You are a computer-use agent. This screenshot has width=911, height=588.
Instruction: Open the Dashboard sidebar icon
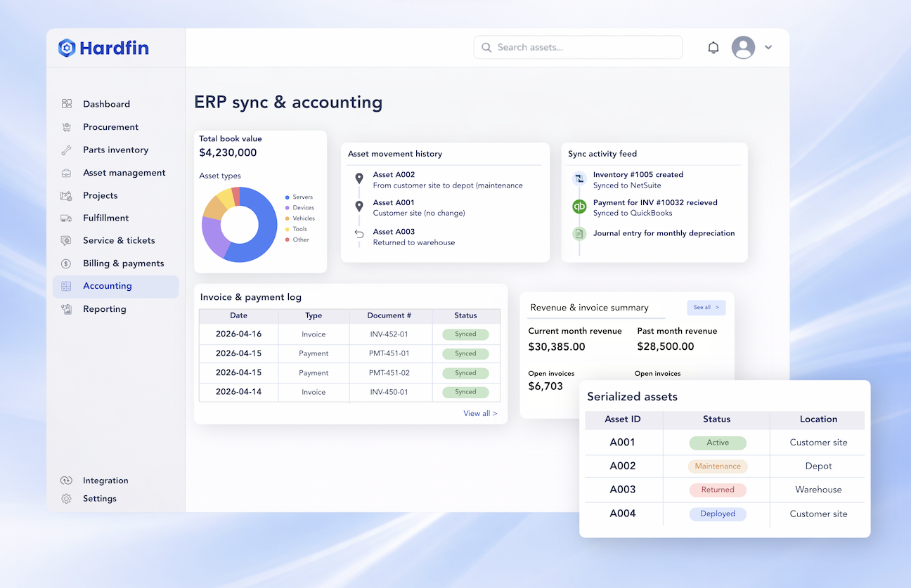[67, 104]
